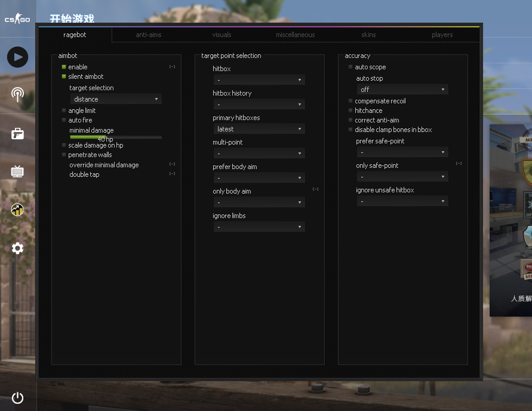Enable the auto scope checkbox

[x=351, y=67]
